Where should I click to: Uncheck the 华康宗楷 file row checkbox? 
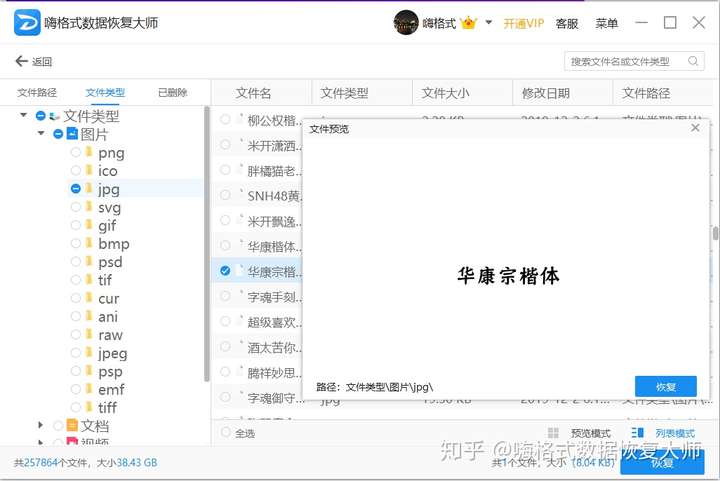pyautogui.click(x=225, y=271)
